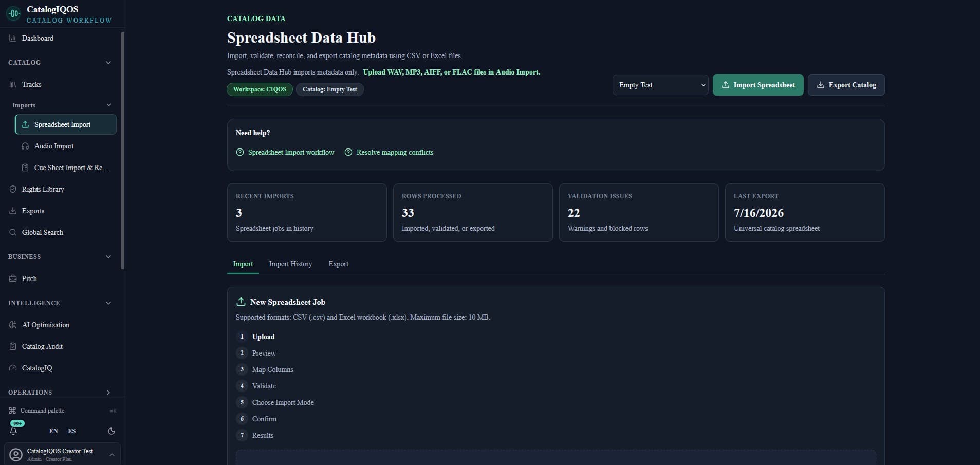
Task: Select step 2 Preview
Action: pyautogui.click(x=256, y=353)
